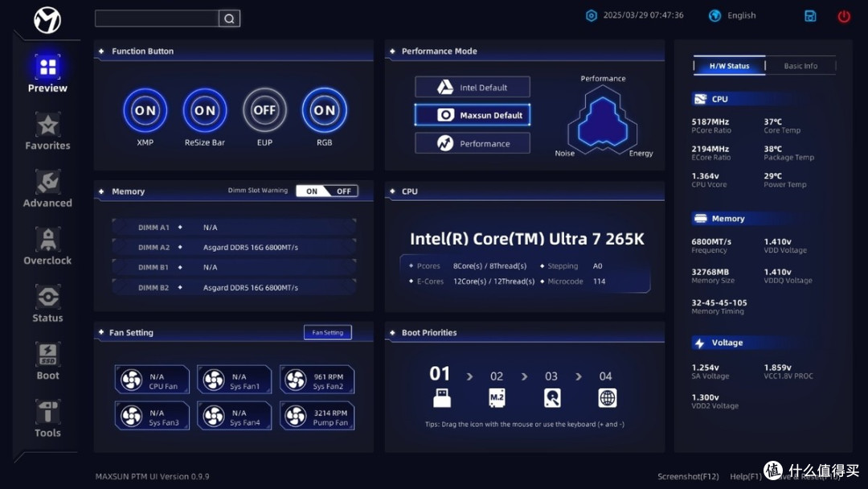Open the Favorites star icon

point(47,125)
